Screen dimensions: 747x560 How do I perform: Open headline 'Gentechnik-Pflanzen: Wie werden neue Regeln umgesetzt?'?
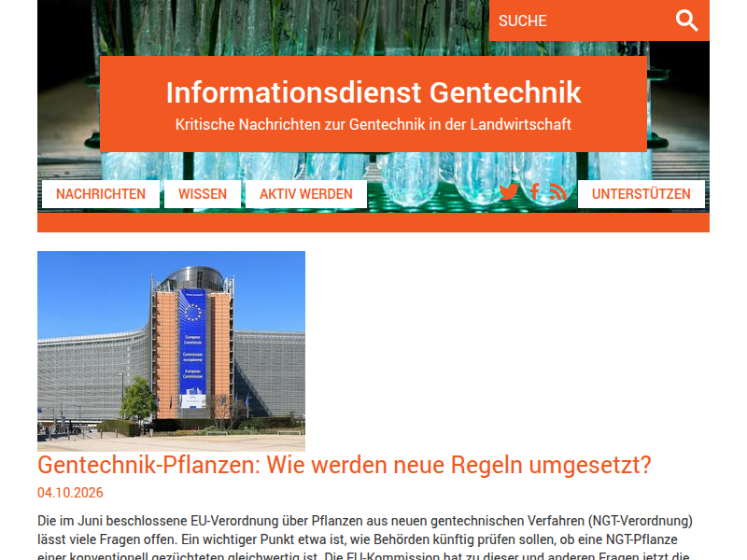(344, 465)
